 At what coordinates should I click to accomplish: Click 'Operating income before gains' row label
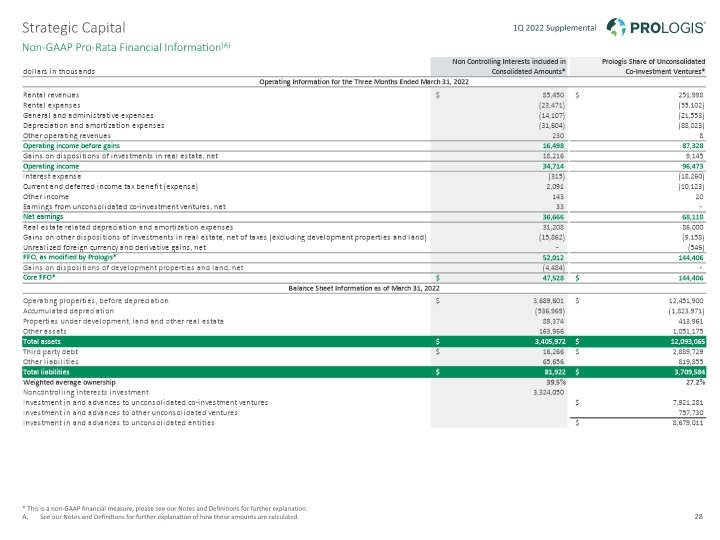pos(71,146)
